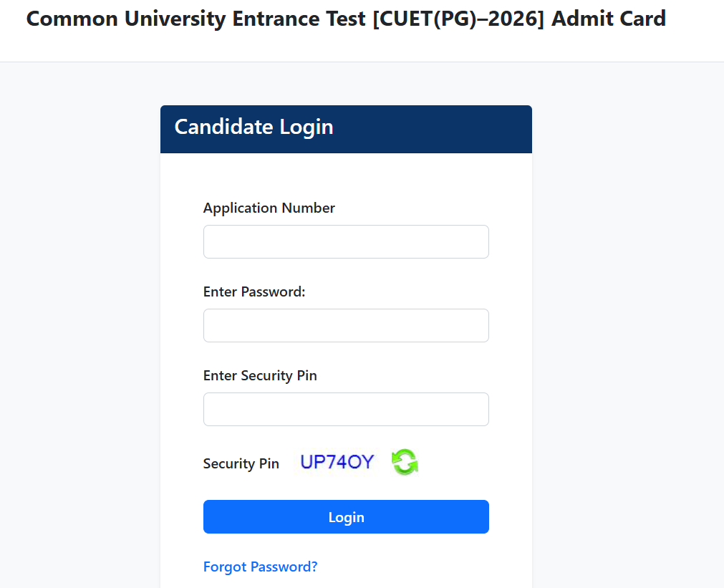Click inside the empty password box
The height and width of the screenshot is (588, 724).
click(346, 325)
